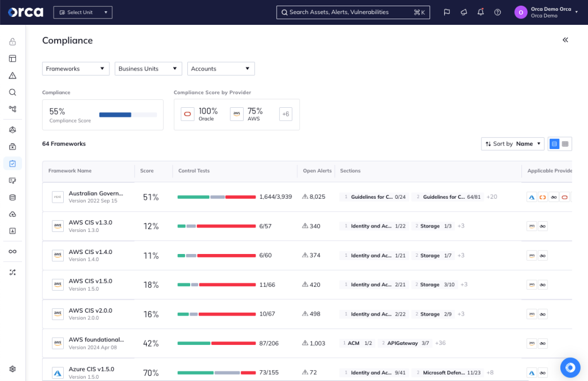Open the AWS CIS v1.5.0 framework
This screenshot has height=381, width=588.
(307, 284)
